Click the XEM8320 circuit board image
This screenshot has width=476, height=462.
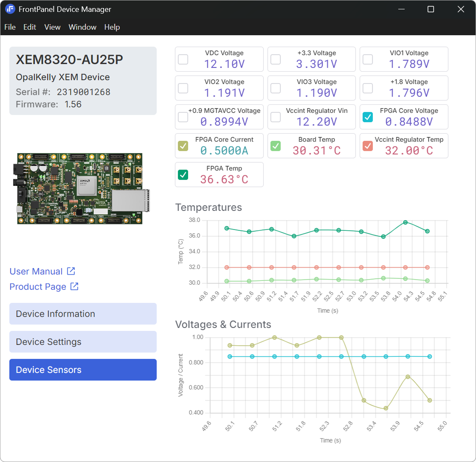82,188
